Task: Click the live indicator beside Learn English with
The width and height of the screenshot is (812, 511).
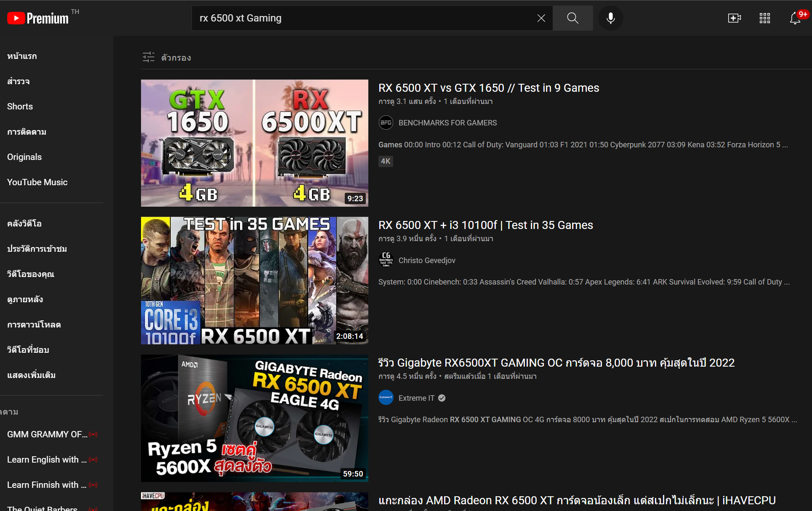Action: (x=93, y=460)
